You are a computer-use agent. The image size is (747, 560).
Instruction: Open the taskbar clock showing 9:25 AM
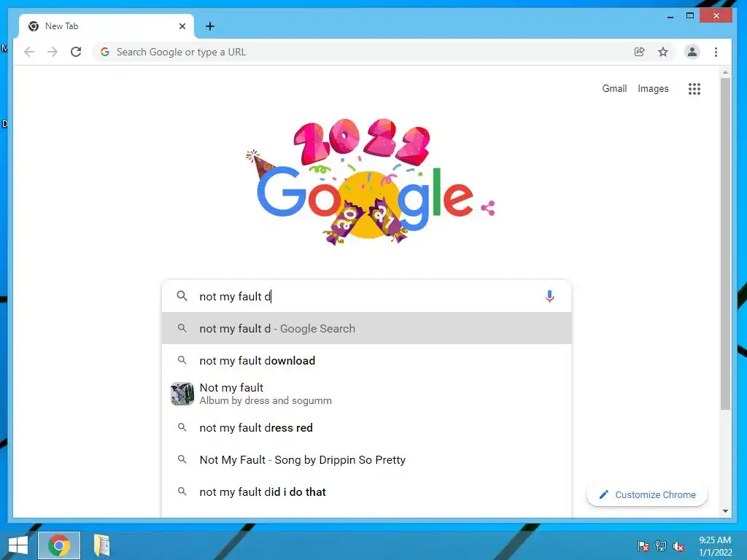(x=715, y=546)
